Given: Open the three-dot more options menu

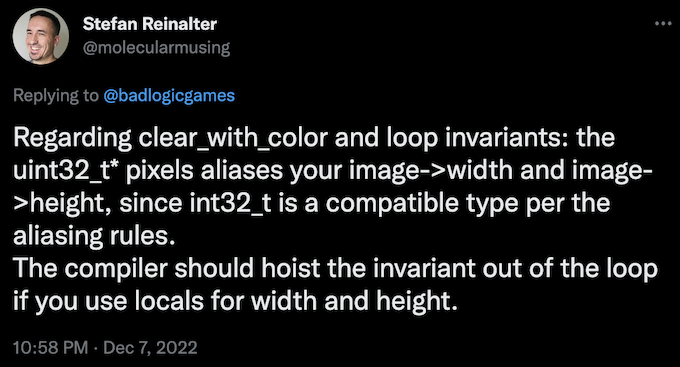Looking at the screenshot, I should [663, 23].
